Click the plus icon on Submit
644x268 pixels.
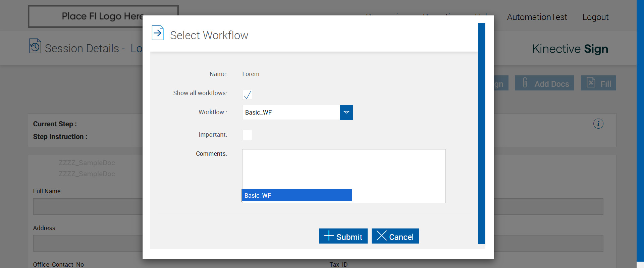(328, 236)
